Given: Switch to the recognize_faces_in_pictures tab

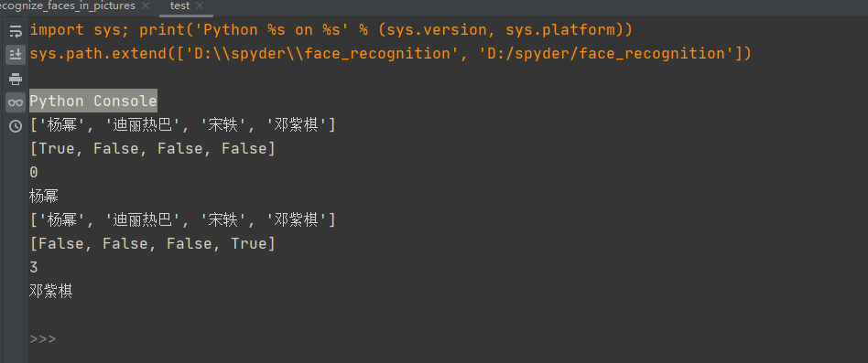Looking at the screenshot, I should [x=68, y=6].
